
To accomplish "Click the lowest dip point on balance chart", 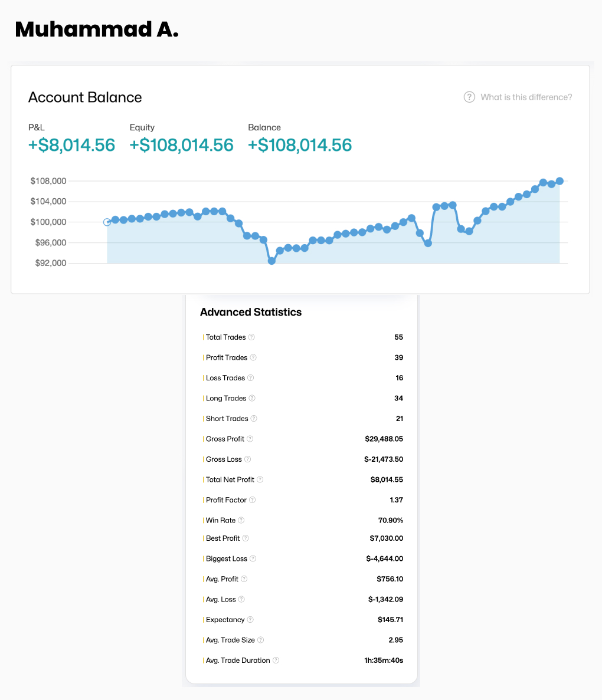I will (x=271, y=260).
